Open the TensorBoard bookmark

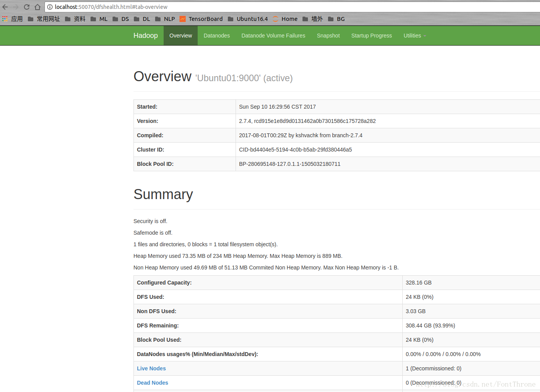click(201, 19)
